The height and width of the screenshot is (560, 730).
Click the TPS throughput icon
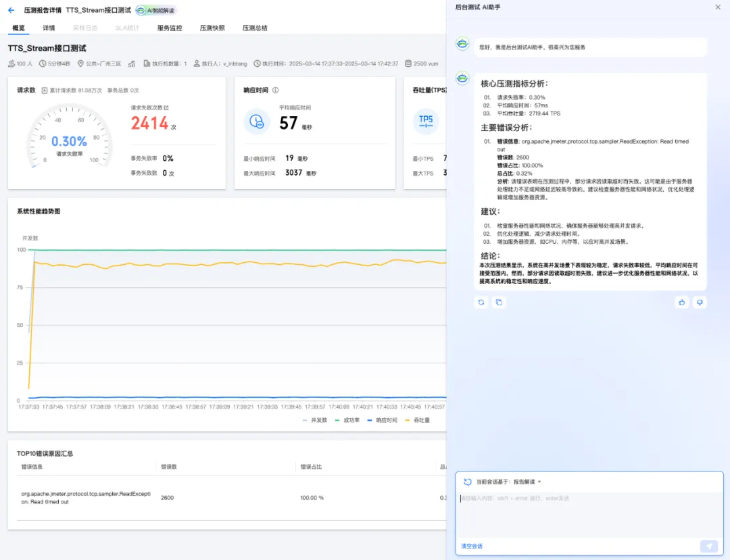(426, 122)
